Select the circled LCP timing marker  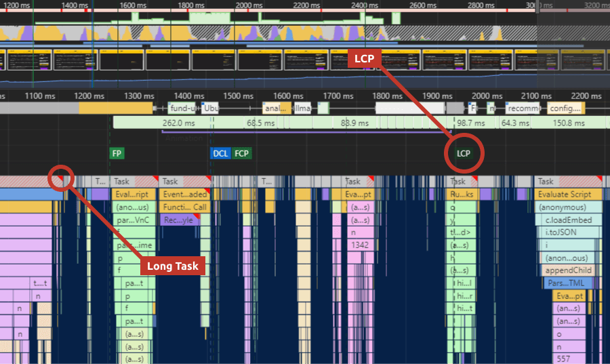(x=464, y=153)
